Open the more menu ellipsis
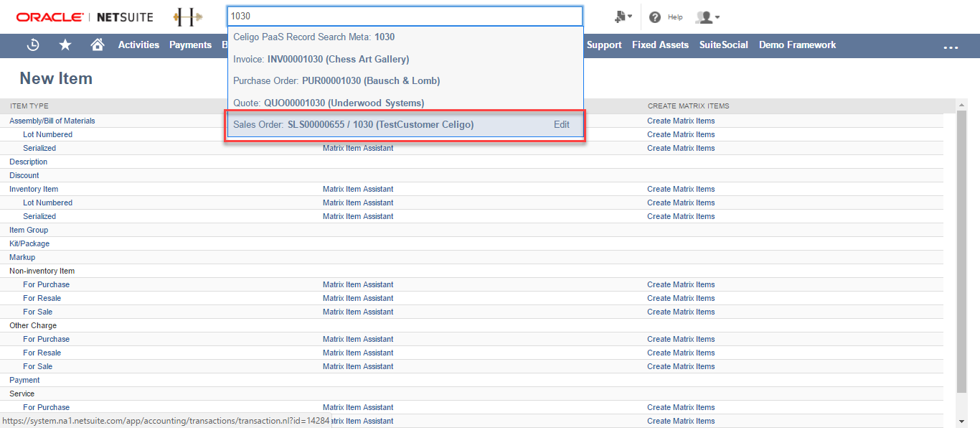This screenshot has height=428, width=980. pyautogui.click(x=951, y=47)
